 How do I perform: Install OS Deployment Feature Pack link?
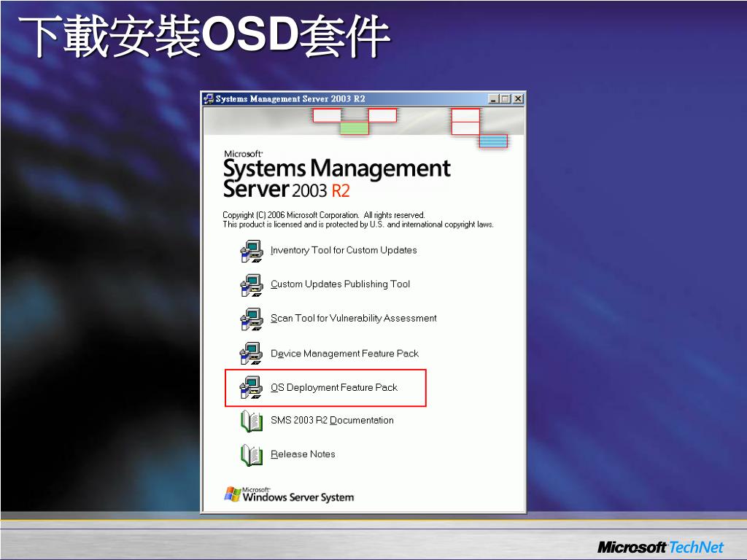coord(334,388)
